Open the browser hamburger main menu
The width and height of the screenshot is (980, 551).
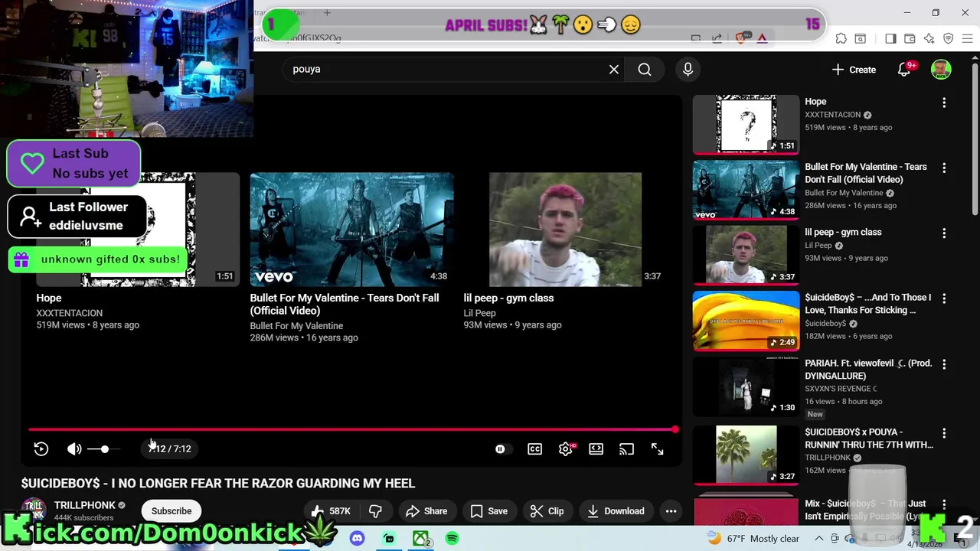967,38
